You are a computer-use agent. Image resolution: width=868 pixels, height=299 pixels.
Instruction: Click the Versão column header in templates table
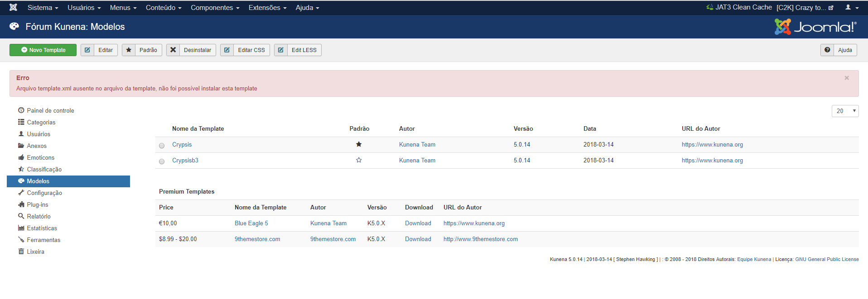coord(523,129)
